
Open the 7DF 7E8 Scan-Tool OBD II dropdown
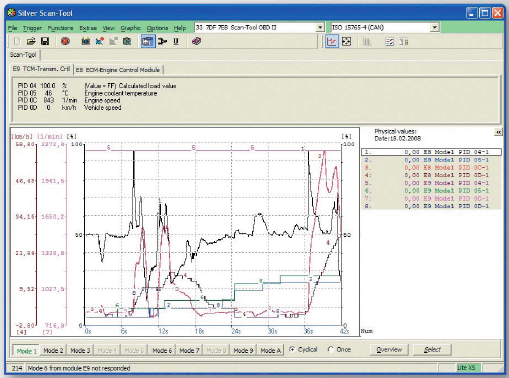coord(320,27)
